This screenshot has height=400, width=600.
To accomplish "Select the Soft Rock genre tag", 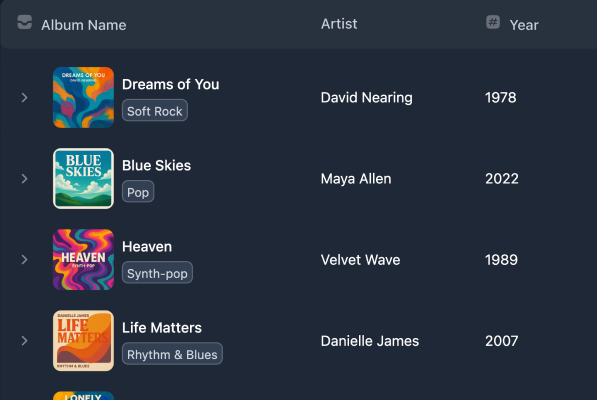I will [x=155, y=111].
